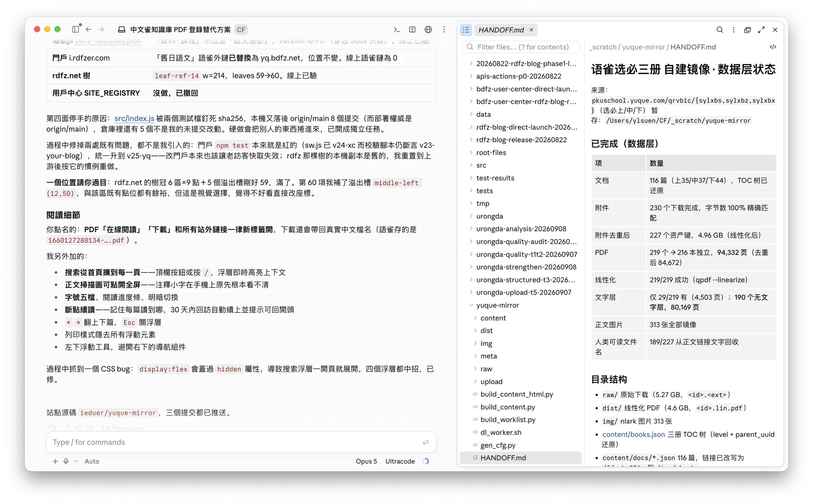Open the src/index.js link

134,118
